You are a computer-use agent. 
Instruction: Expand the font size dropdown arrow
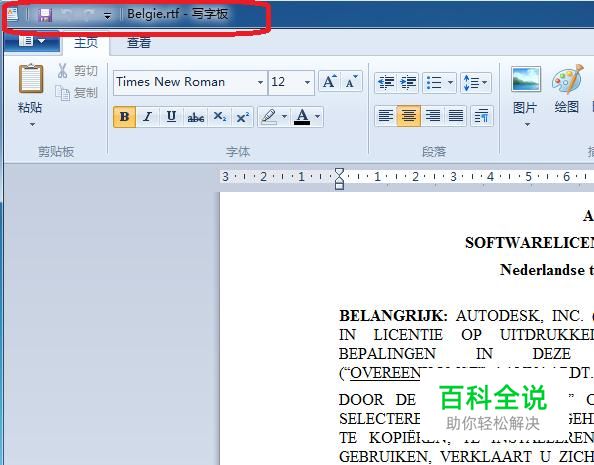[307, 82]
